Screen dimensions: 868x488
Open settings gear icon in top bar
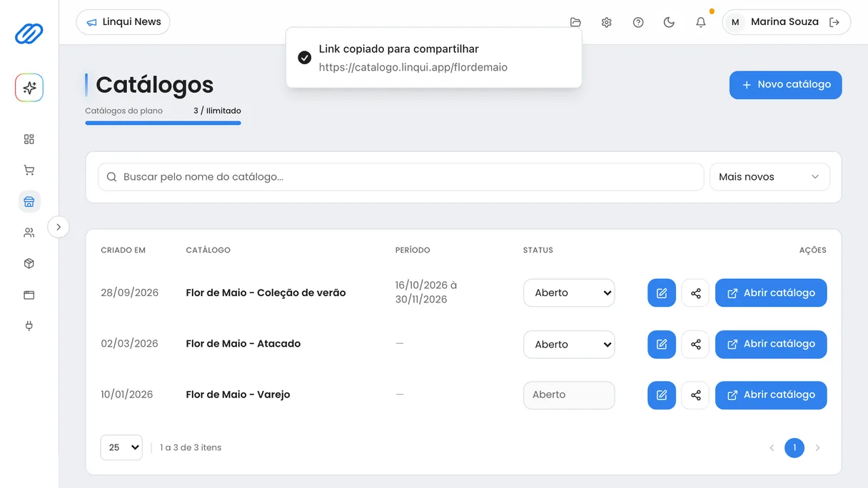tap(607, 22)
